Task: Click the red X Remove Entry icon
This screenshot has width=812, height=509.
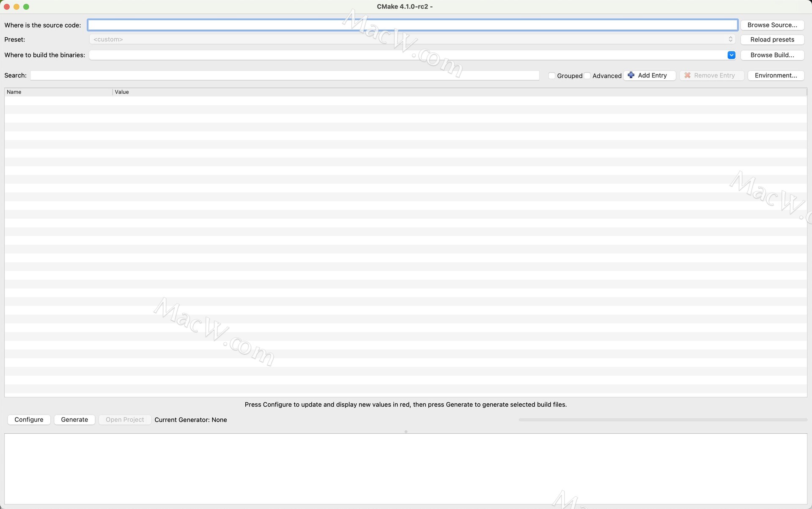Action: (687, 75)
